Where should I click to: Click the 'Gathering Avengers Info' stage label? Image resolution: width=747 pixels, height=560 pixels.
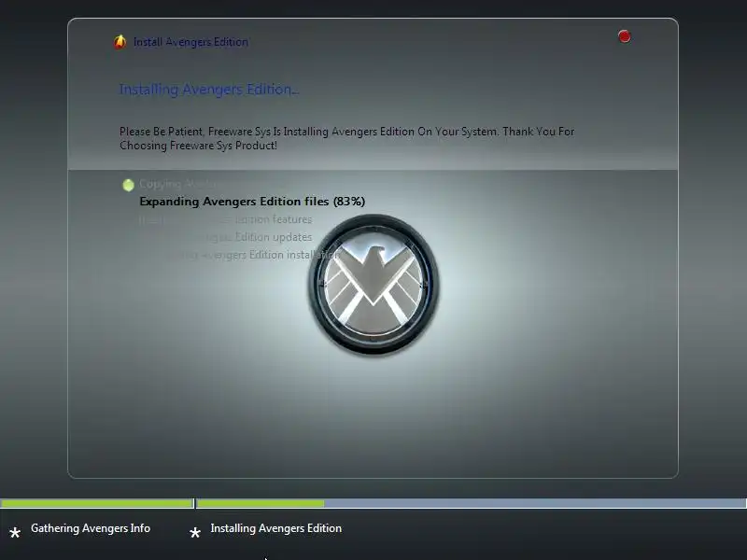click(x=91, y=528)
